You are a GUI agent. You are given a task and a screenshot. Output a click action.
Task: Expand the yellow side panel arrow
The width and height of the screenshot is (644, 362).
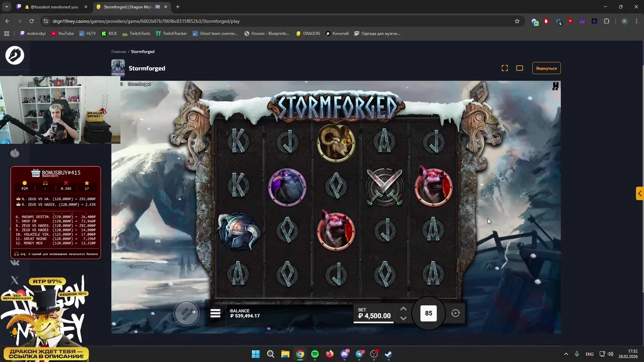639,193
